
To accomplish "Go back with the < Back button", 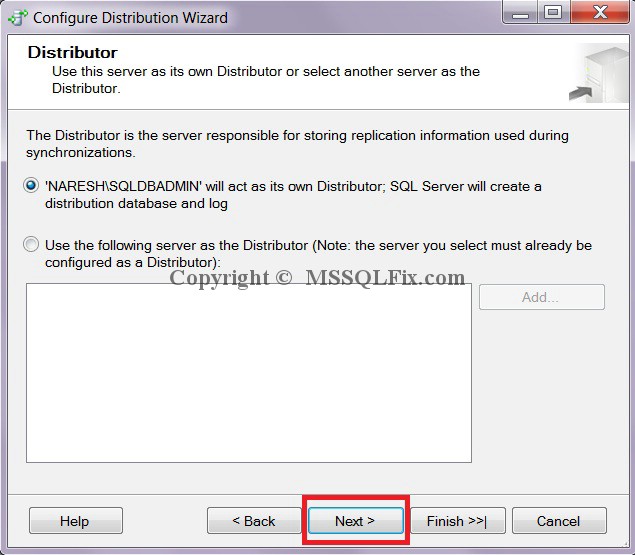I will (x=254, y=521).
